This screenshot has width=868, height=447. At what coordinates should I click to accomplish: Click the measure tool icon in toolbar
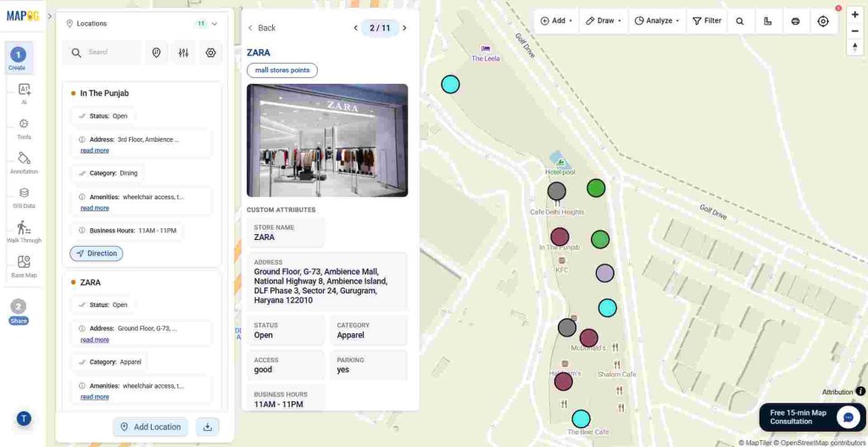(x=768, y=21)
